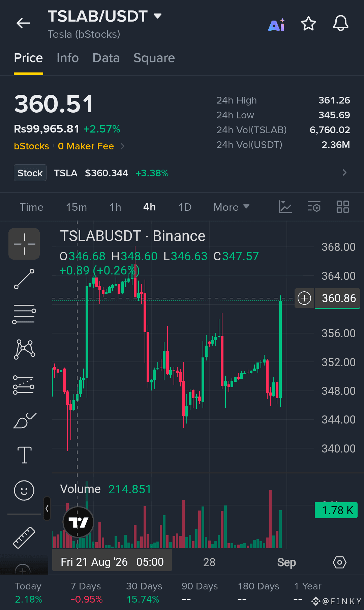Expand the TSLAB/USDT pair dropdown
Screen dimensions: 364x610
click(x=157, y=16)
